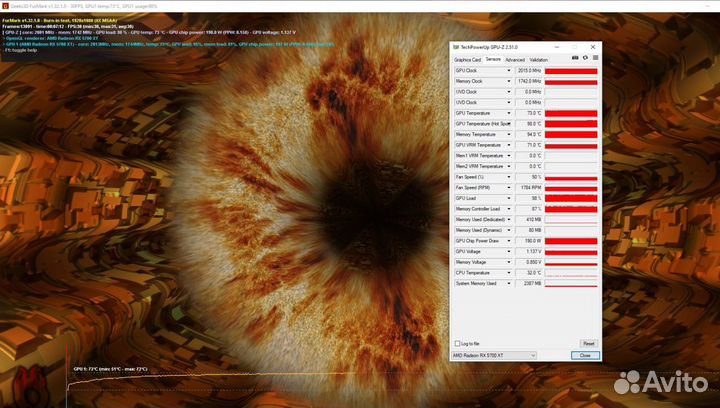
Task: Expand the CPU Temperature dropdown arrow
Action: pos(508,273)
